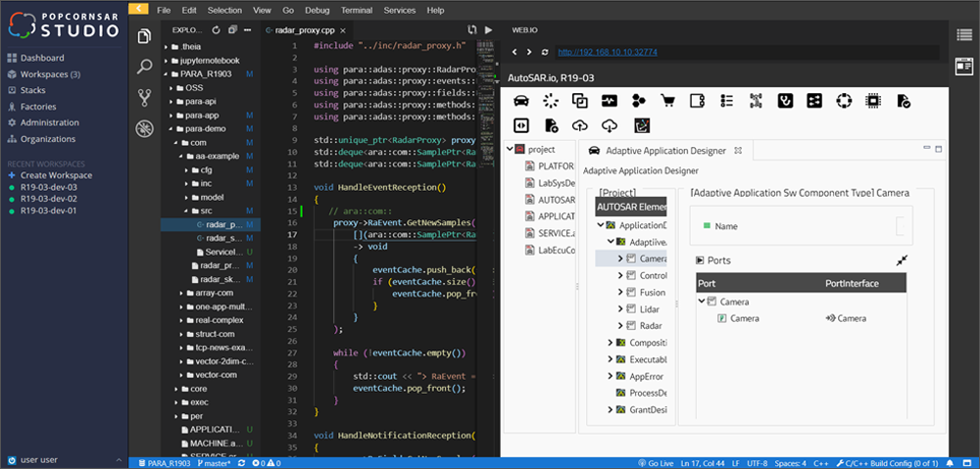980x469 pixels.
Task: Click the cloud download icon
Action: [610, 125]
